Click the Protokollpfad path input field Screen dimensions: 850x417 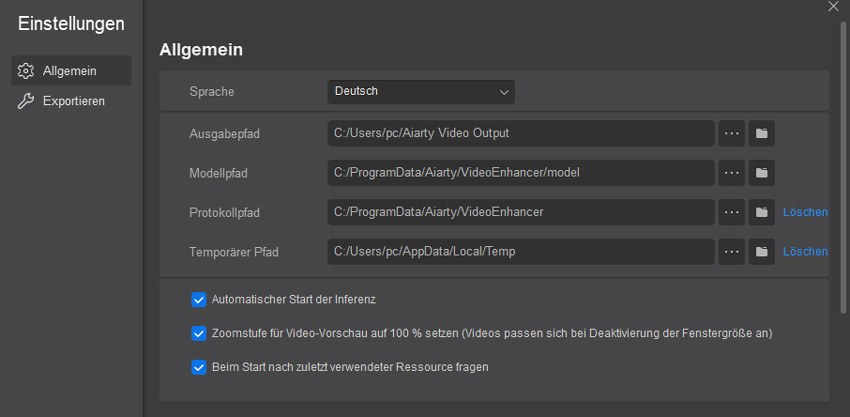coord(521,212)
